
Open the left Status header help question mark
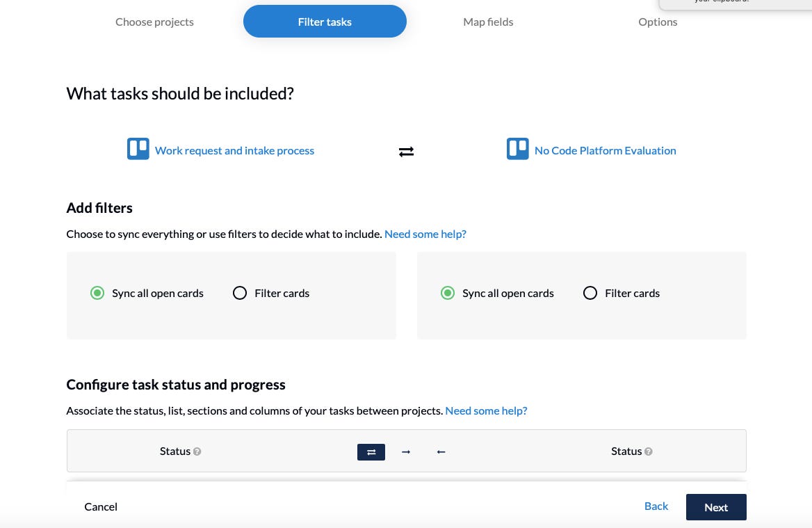[197, 451]
